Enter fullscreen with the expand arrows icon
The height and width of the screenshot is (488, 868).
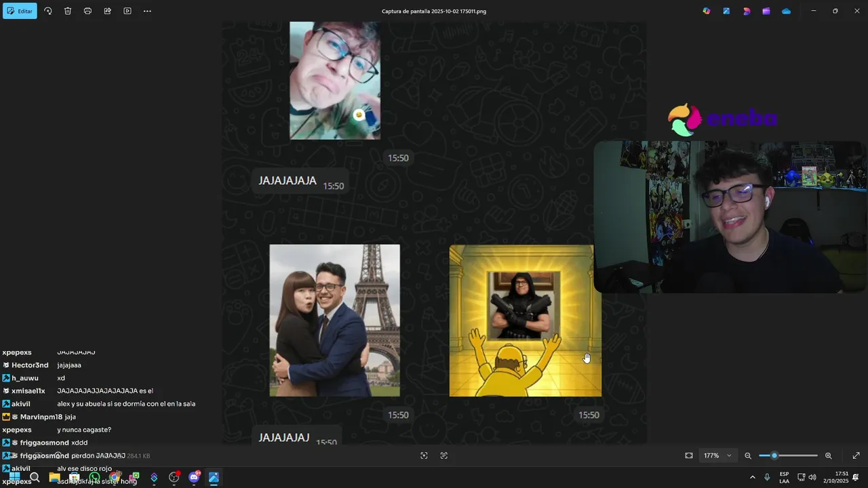click(856, 455)
